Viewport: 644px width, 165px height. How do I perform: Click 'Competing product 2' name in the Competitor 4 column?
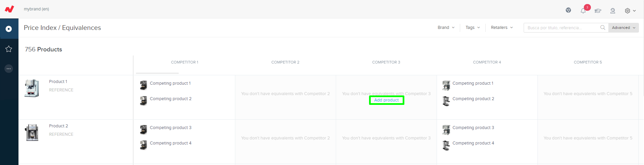point(473,99)
